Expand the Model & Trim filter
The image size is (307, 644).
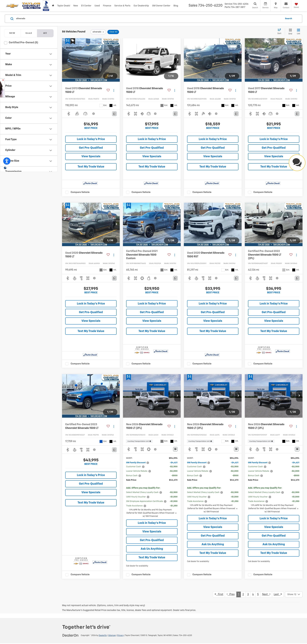[x=29, y=75]
